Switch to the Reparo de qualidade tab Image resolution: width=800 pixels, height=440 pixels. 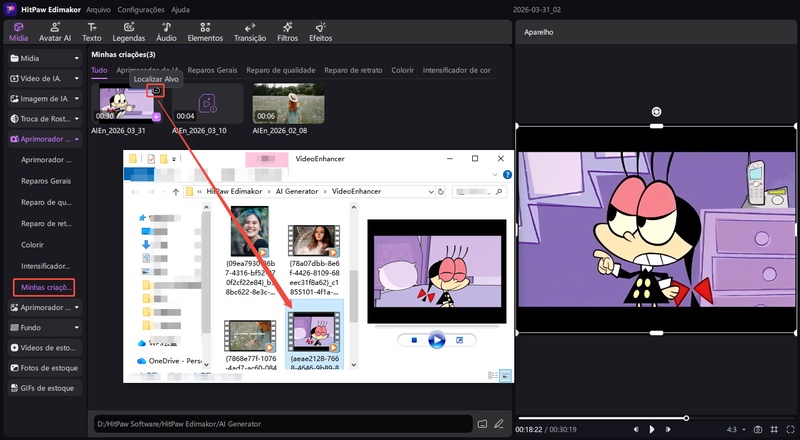point(281,70)
